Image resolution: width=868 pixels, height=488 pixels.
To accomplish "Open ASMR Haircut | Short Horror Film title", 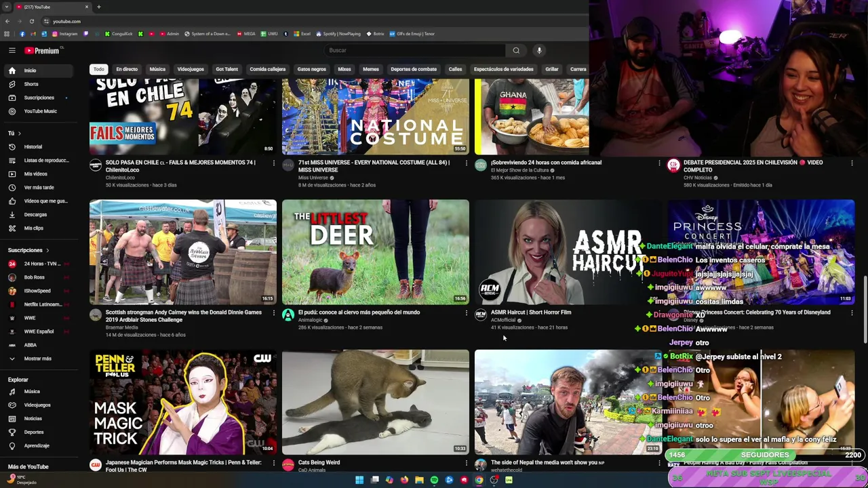I will [x=531, y=312].
